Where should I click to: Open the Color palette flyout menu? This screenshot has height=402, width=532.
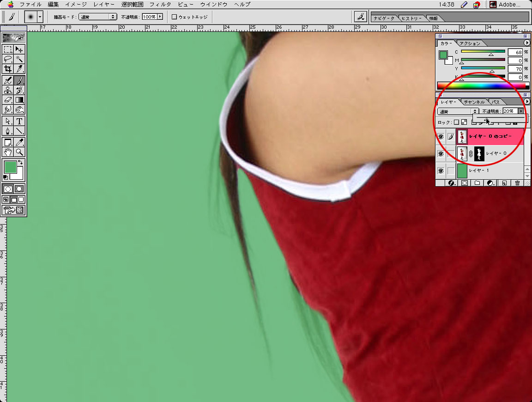coord(526,43)
